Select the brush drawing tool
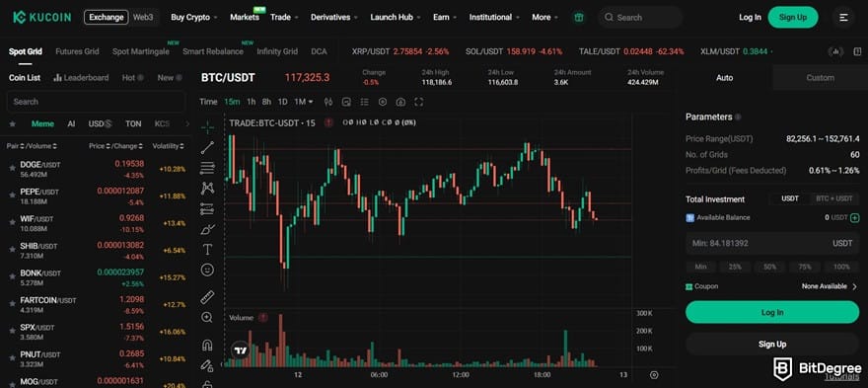This screenshot has width=868, height=388. pyautogui.click(x=207, y=229)
